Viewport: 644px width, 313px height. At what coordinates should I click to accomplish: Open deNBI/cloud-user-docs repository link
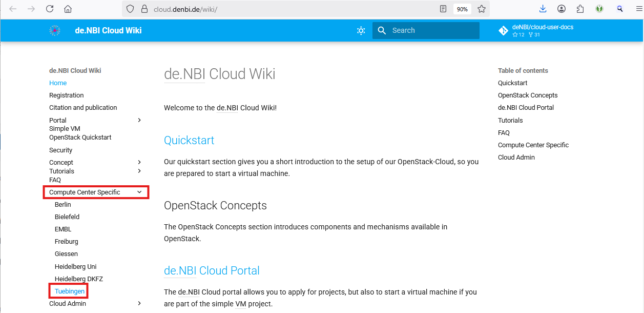(x=543, y=27)
